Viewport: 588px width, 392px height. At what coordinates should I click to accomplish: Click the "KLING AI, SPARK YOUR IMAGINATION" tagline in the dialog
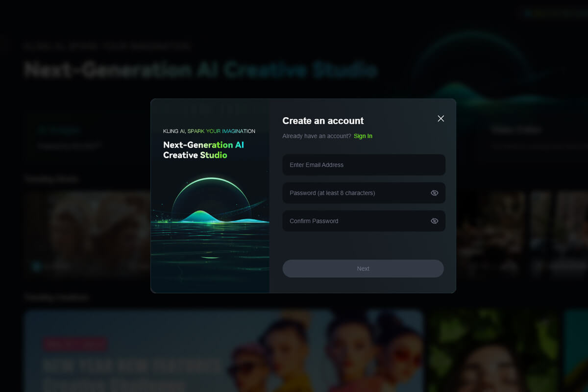(209, 131)
